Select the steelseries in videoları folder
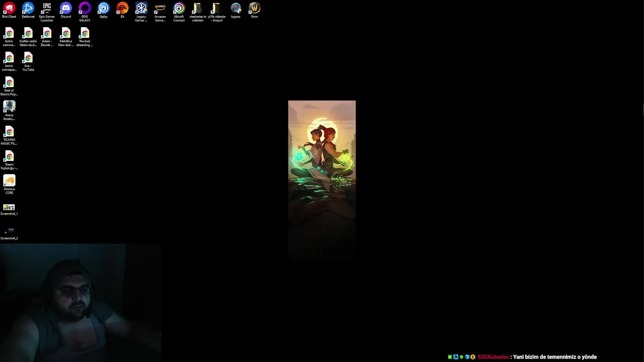 198,12
